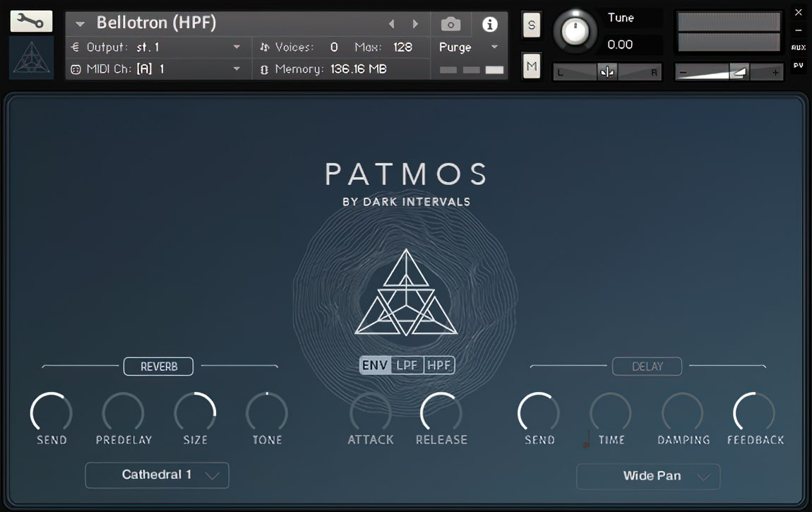Click the Tune value 0.00
Image resolution: width=812 pixels, height=512 pixels.
[x=620, y=44]
